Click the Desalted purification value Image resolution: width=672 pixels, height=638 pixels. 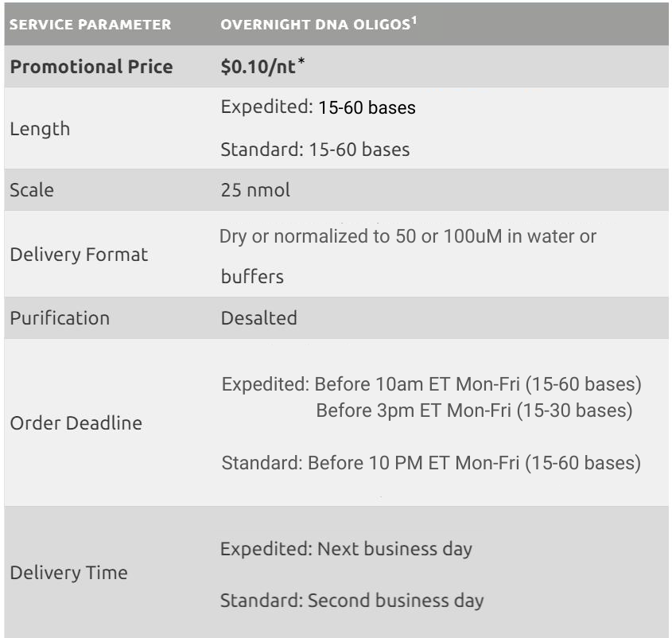click(259, 318)
